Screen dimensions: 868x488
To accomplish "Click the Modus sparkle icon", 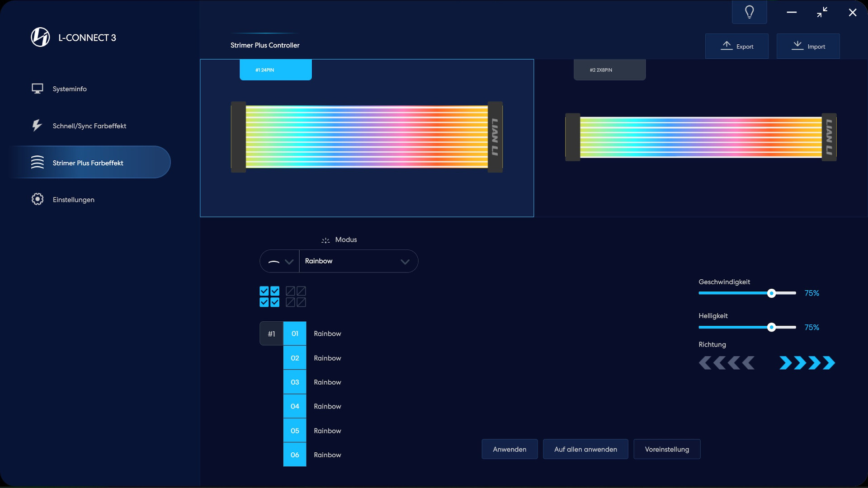I will [x=325, y=240].
